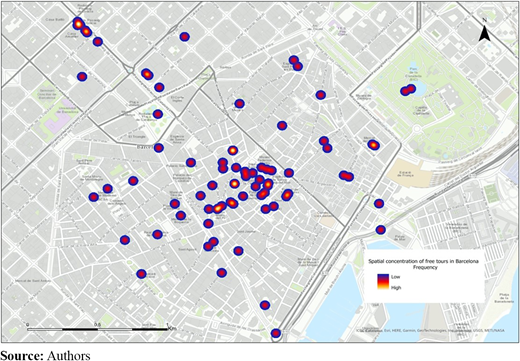Click the north arrow compass symbol
520x361 pixels.
[484, 31]
